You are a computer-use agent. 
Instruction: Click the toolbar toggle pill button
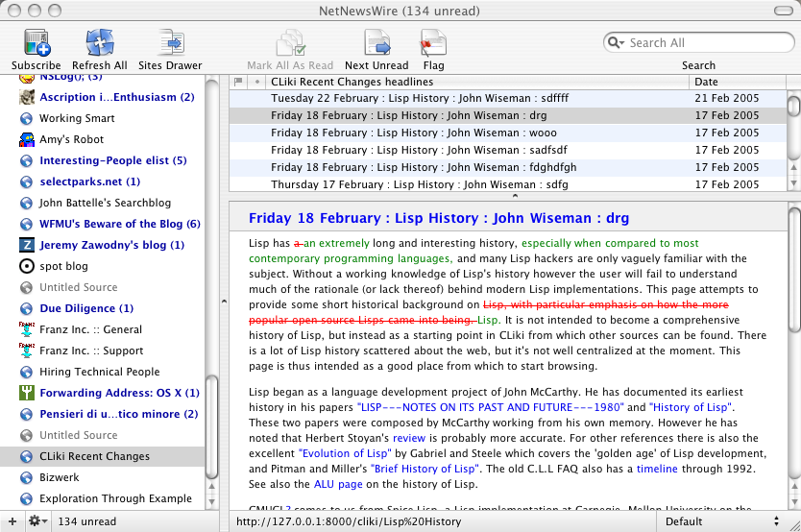784,11
